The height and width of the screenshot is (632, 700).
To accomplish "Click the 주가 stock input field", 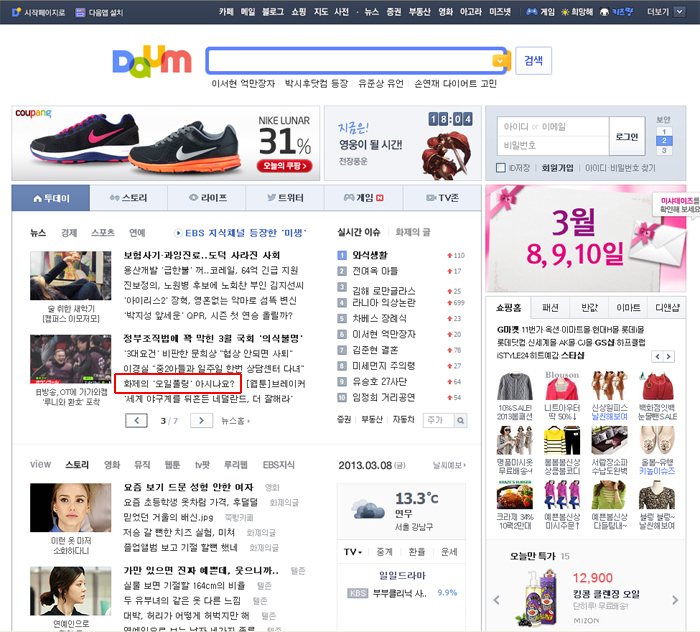I will (x=438, y=420).
